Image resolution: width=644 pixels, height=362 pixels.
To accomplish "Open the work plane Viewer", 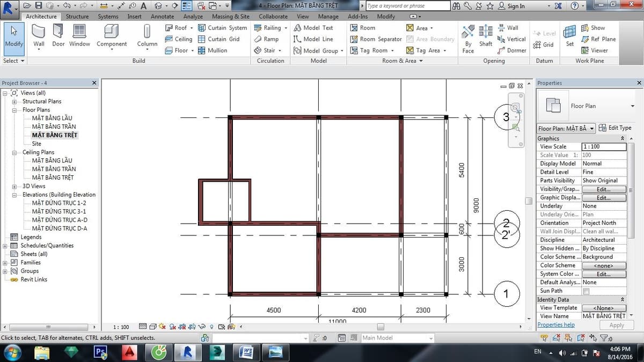I will (594, 50).
